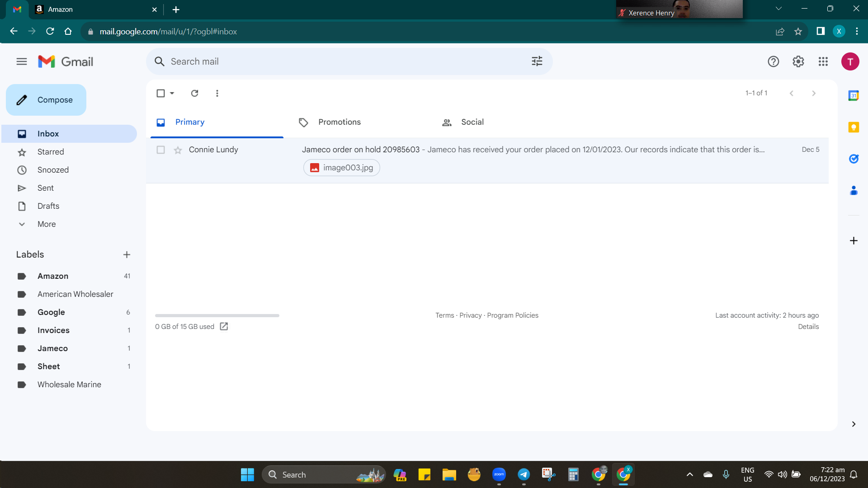
Task: Open the Terms link
Action: tap(445, 315)
